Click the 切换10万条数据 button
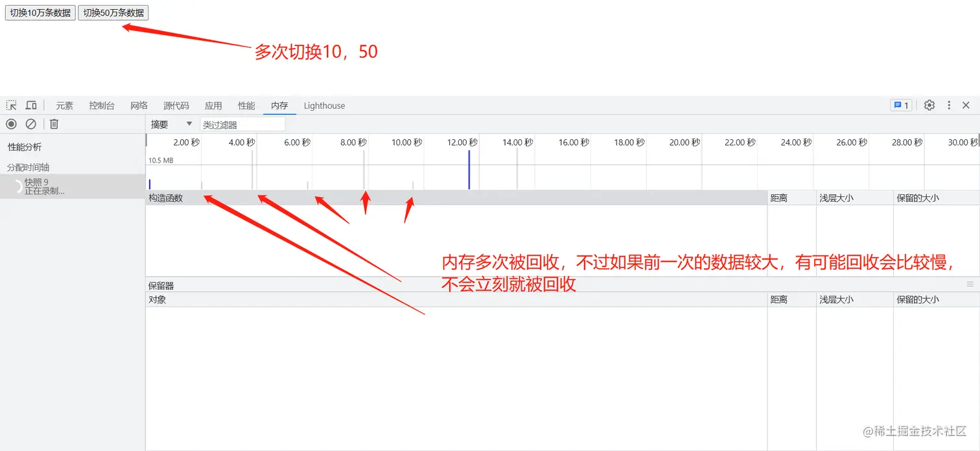The image size is (980, 451). (40, 12)
